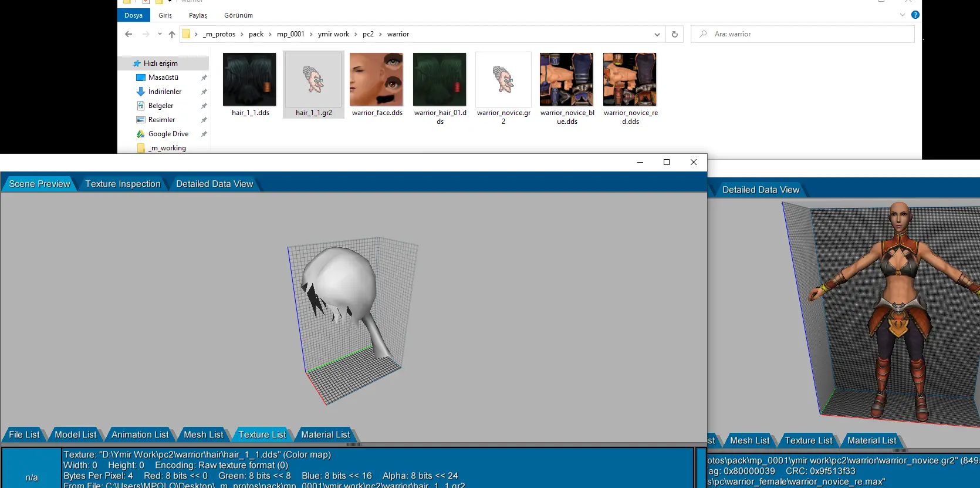Open the Dosya menu
Screen dimensions: 980x488
click(133, 15)
